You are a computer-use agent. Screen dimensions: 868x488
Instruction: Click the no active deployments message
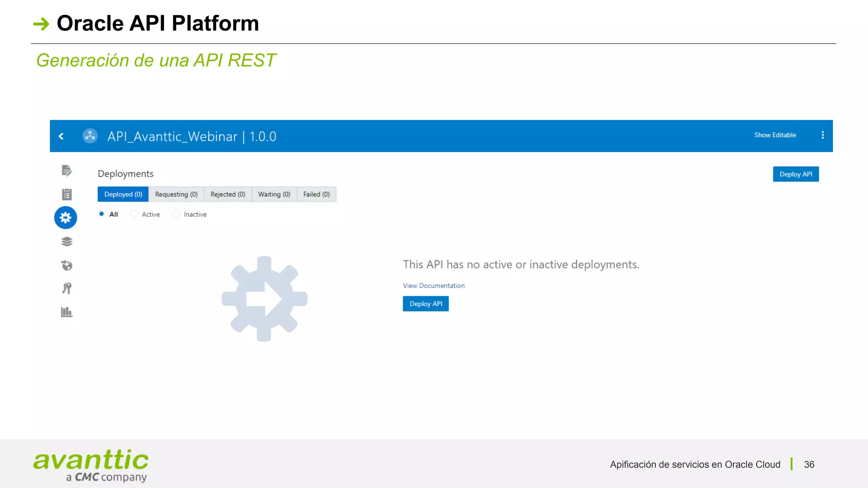(x=521, y=264)
